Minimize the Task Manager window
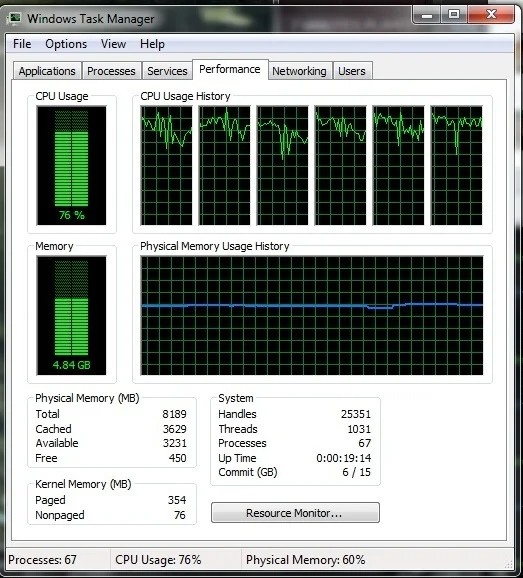The height and width of the screenshot is (578, 523). [427, 15]
